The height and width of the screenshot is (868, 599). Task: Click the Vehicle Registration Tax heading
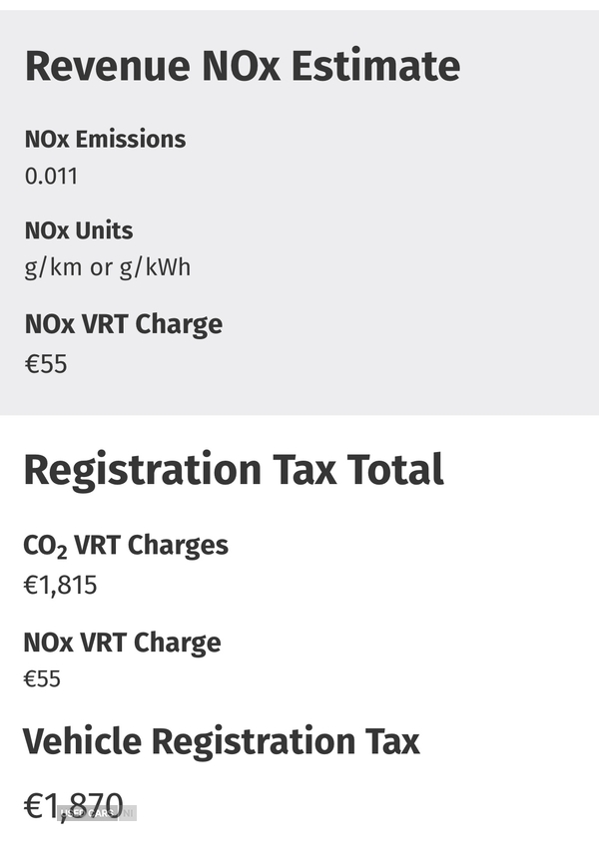(x=221, y=741)
